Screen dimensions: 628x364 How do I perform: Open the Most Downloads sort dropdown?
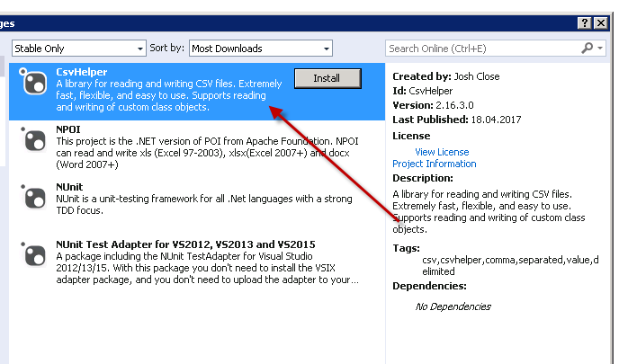tap(261, 49)
